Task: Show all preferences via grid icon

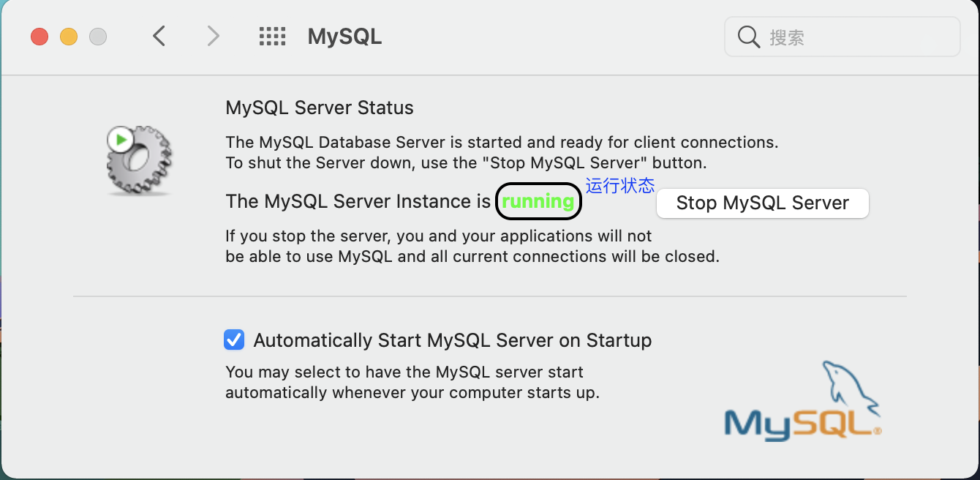Action: (272, 37)
